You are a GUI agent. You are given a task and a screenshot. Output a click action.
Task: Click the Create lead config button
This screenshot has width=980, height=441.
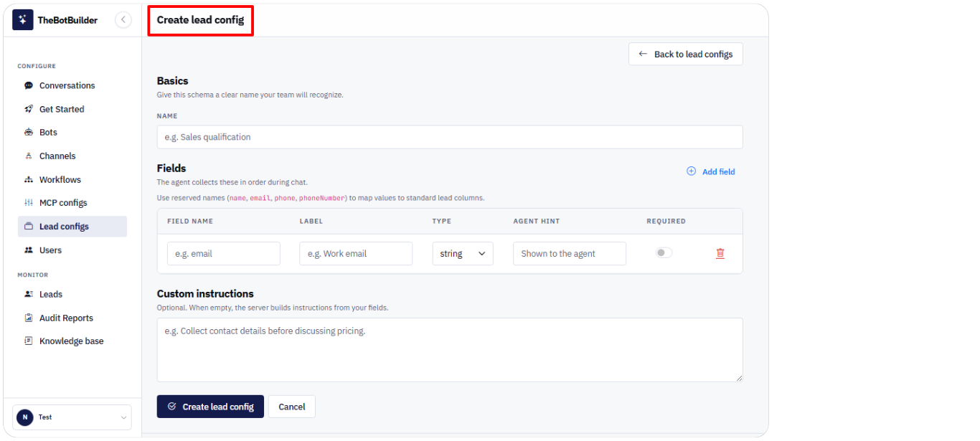coord(210,407)
